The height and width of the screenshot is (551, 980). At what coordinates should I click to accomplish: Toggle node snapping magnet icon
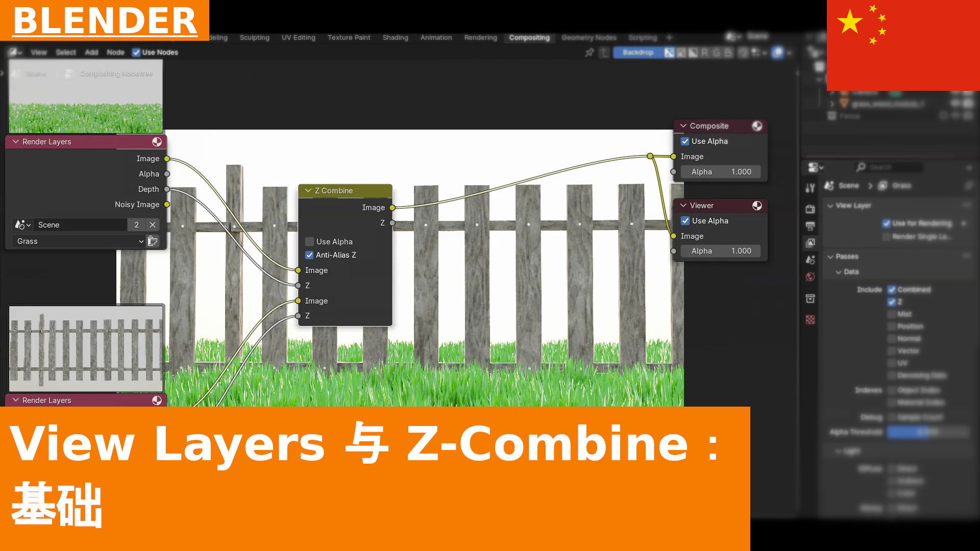(x=744, y=53)
